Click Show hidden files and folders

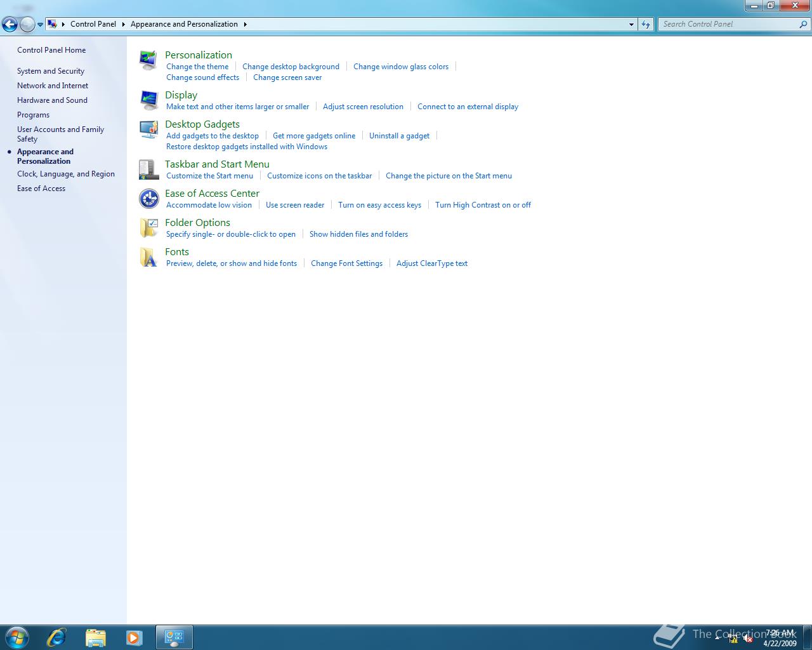coord(358,234)
